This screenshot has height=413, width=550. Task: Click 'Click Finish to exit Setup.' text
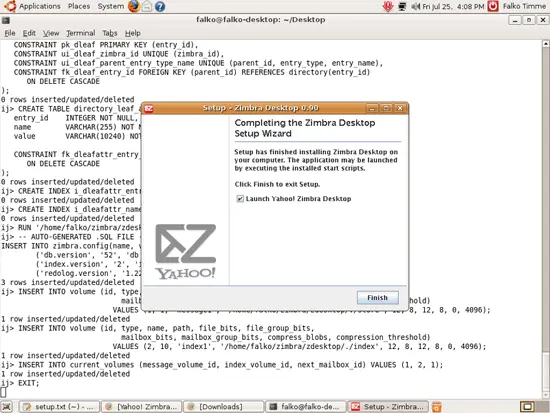point(277,184)
